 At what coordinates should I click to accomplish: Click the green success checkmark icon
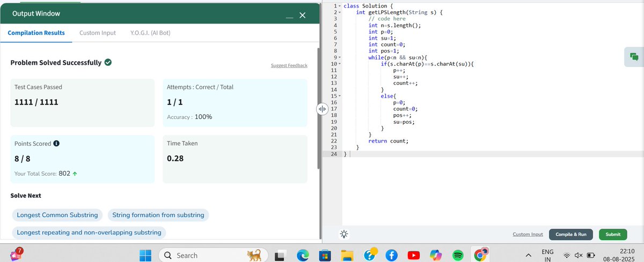point(108,63)
